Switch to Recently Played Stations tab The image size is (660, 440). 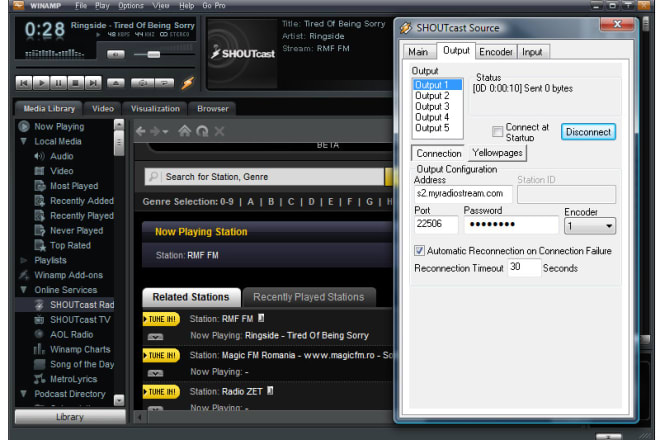309,297
